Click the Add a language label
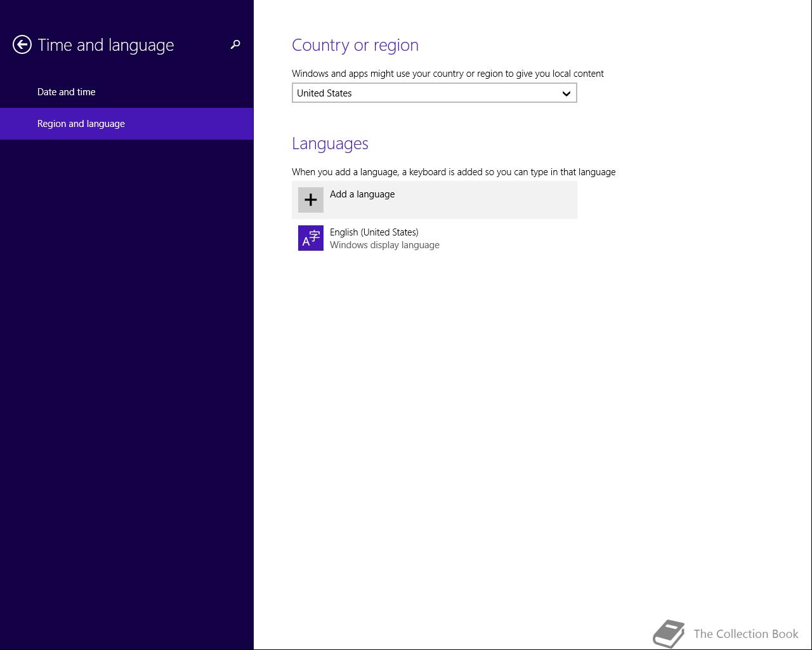 (362, 194)
